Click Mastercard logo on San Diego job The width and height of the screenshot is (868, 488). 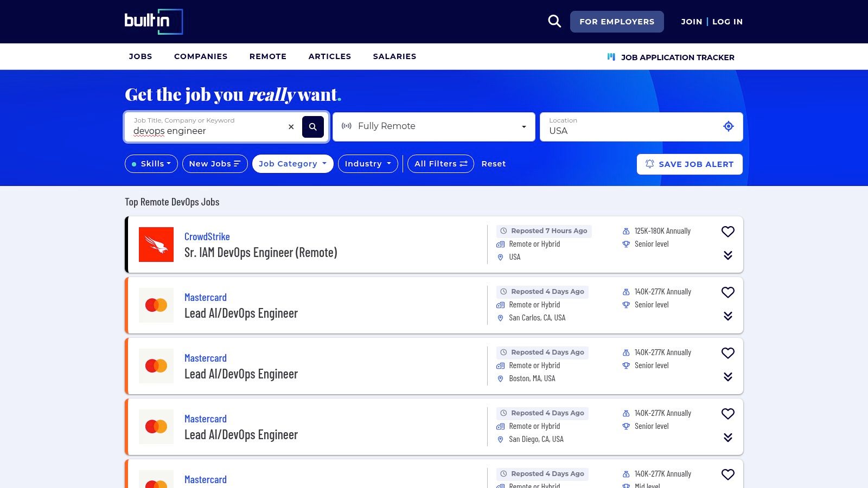click(156, 427)
